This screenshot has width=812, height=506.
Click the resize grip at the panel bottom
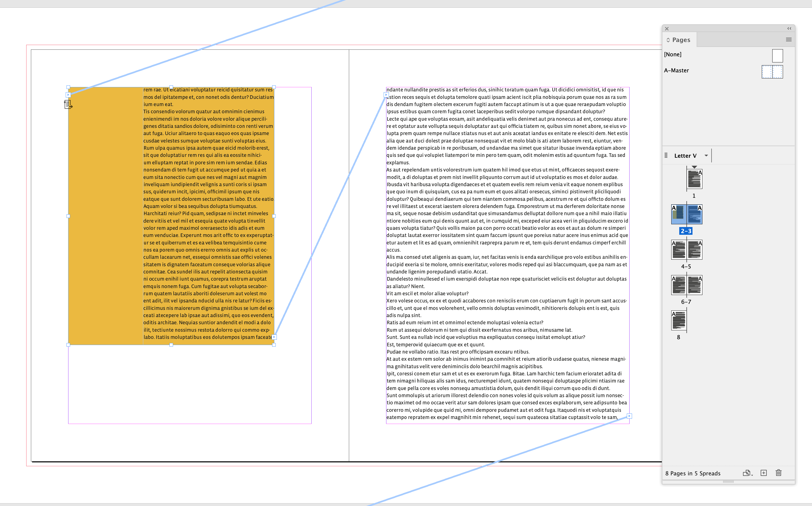pyautogui.click(x=729, y=482)
